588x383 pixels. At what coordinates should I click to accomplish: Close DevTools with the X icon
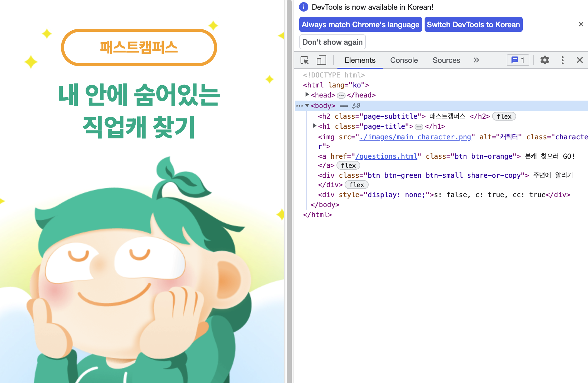[580, 60]
